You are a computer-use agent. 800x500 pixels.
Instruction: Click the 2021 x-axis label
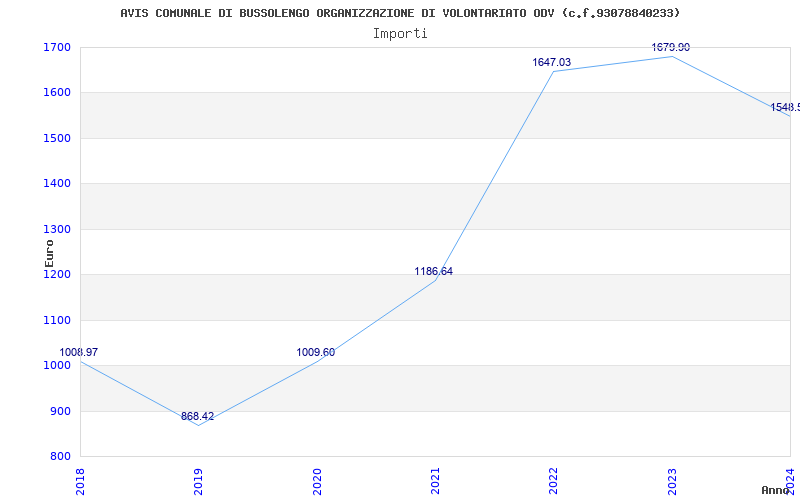tap(435, 481)
